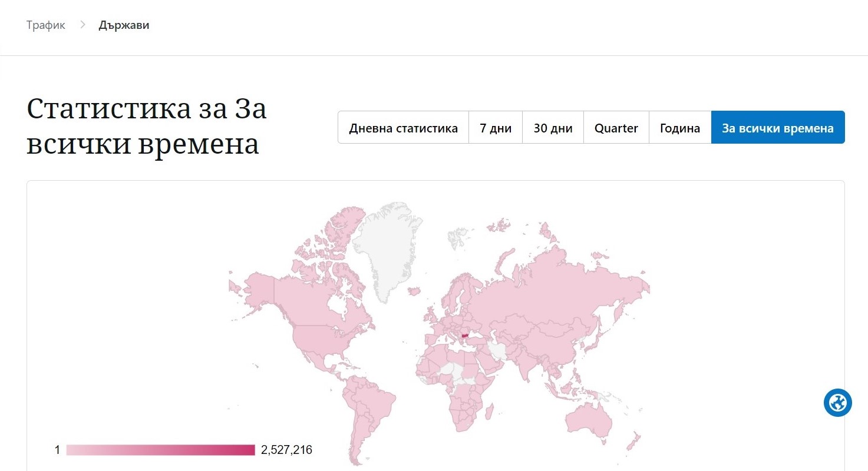Click the Държави breadcrumb item
868x471 pixels.
[124, 25]
